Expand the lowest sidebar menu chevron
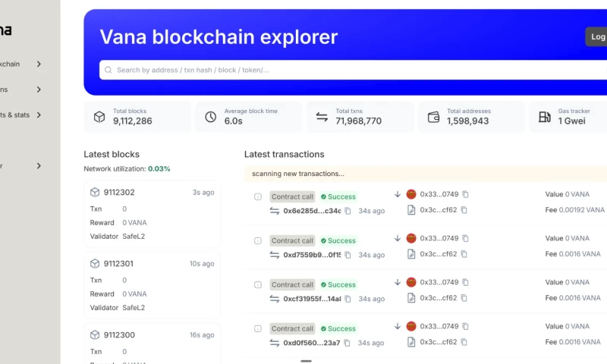Screen dimensions: 607x364 pyautogui.click(x=39, y=166)
